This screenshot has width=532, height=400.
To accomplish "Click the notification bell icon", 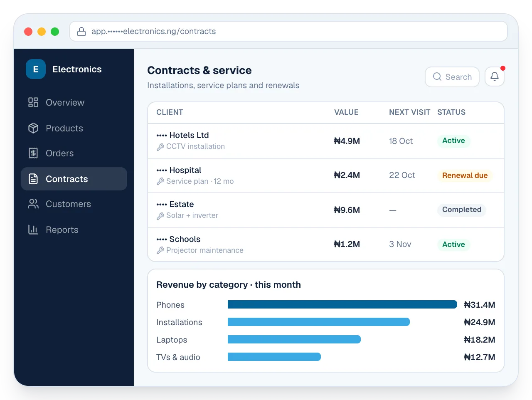I will [495, 77].
